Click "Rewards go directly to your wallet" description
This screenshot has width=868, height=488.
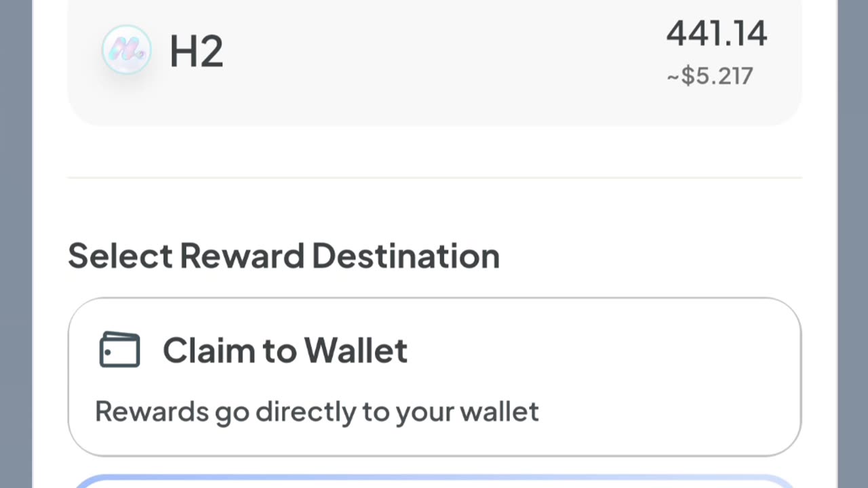pos(317,411)
